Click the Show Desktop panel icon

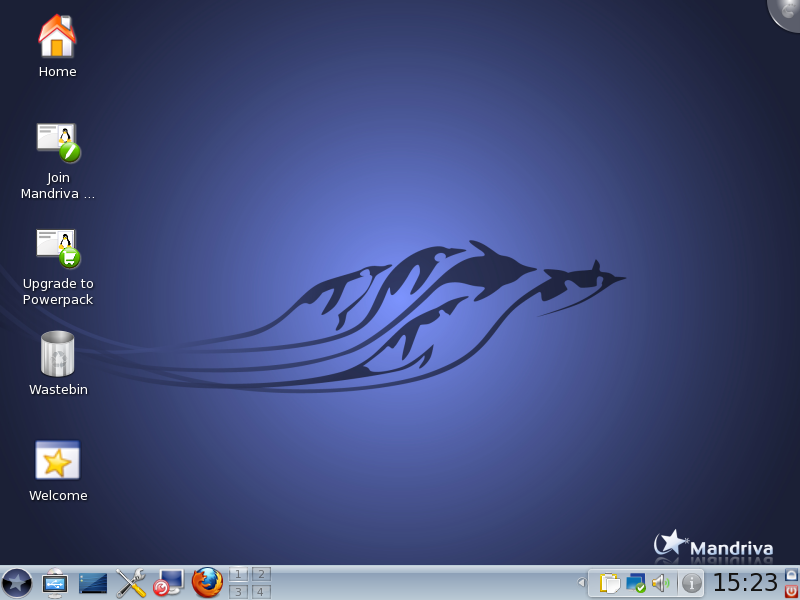click(93, 582)
